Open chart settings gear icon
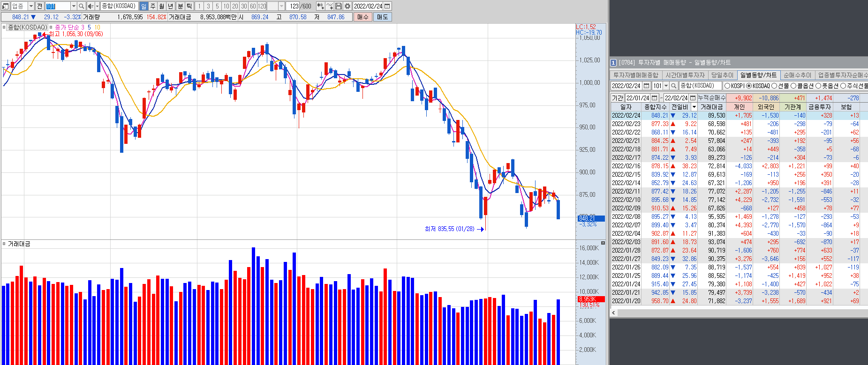 347,6
